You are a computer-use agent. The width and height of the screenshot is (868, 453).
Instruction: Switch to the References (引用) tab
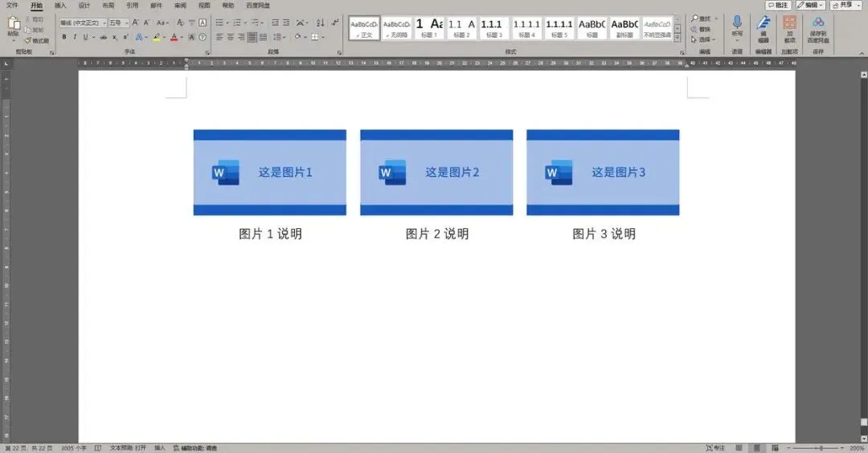coord(133,5)
